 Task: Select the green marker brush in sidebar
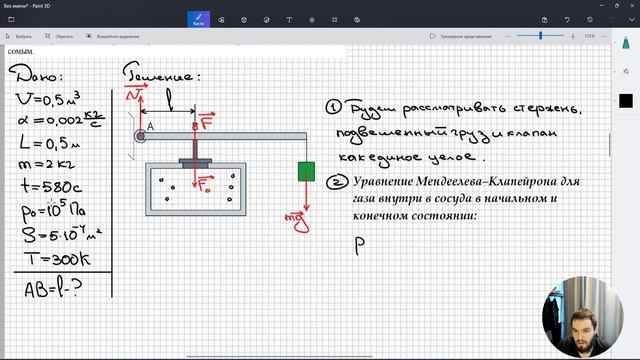pos(626,43)
